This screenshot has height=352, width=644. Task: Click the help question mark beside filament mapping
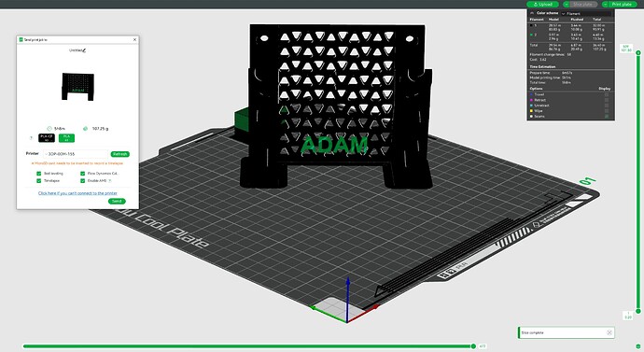pyautogui.click(x=31, y=138)
